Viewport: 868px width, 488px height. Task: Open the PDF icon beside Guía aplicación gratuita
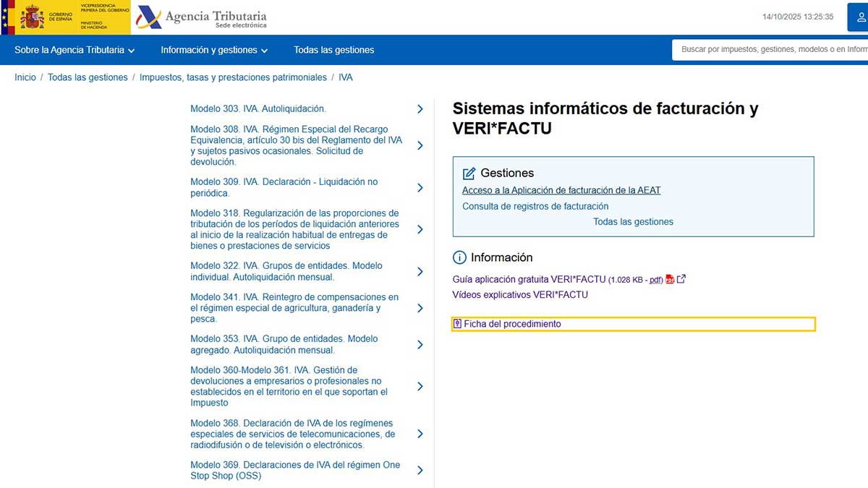tap(669, 279)
